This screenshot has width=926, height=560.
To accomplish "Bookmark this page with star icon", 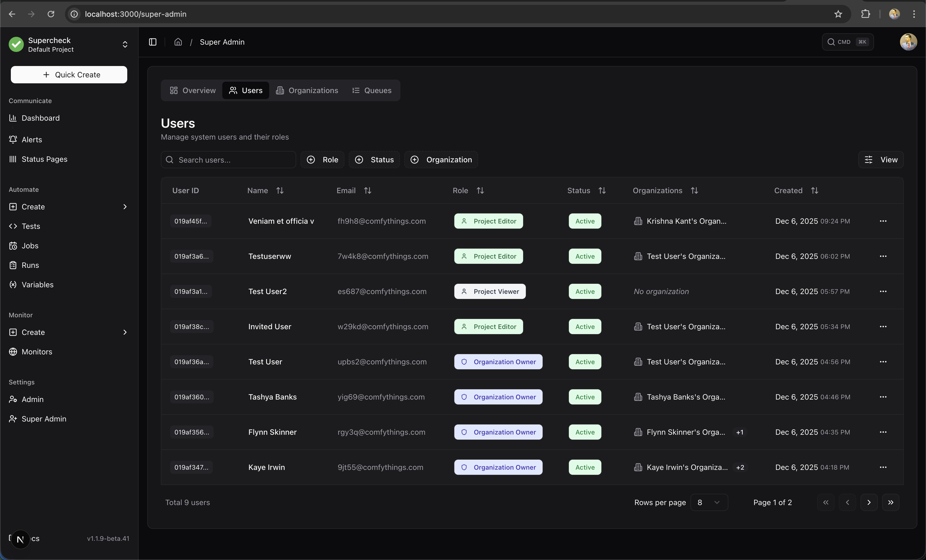I will pos(838,14).
